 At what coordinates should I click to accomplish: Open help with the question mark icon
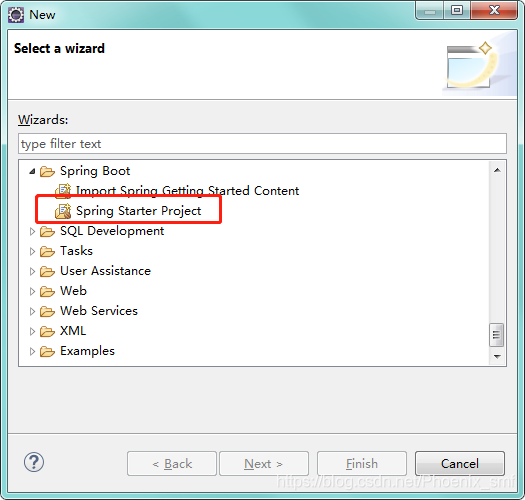tap(34, 462)
